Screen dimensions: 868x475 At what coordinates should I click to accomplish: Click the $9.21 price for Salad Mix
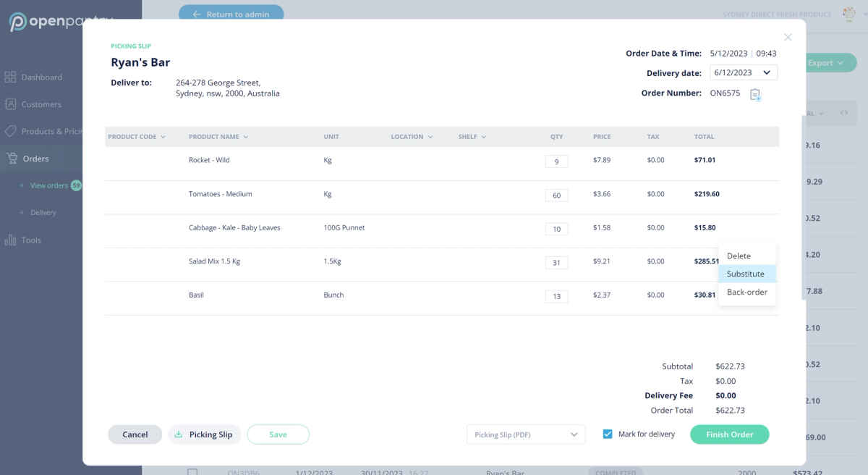pos(602,261)
